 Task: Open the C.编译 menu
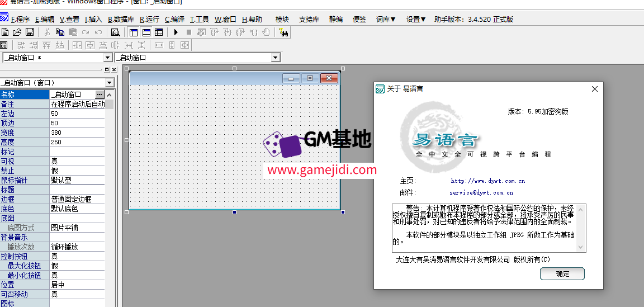174,20
